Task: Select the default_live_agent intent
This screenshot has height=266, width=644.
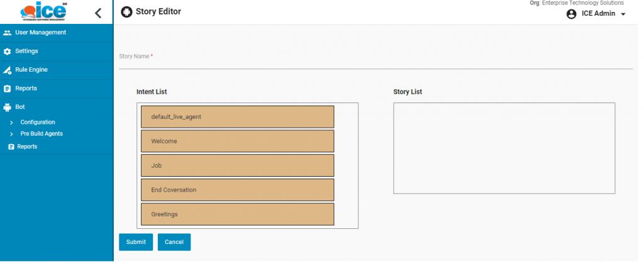Action: point(237,117)
